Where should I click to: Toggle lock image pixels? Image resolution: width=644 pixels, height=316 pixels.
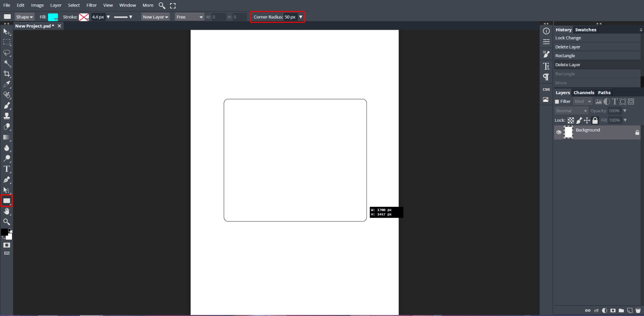(x=579, y=120)
